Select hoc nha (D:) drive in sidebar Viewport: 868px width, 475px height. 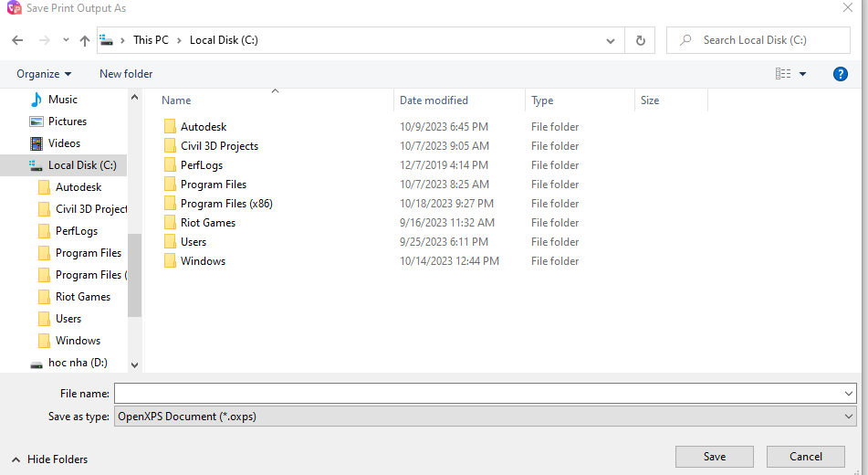(x=77, y=363)
